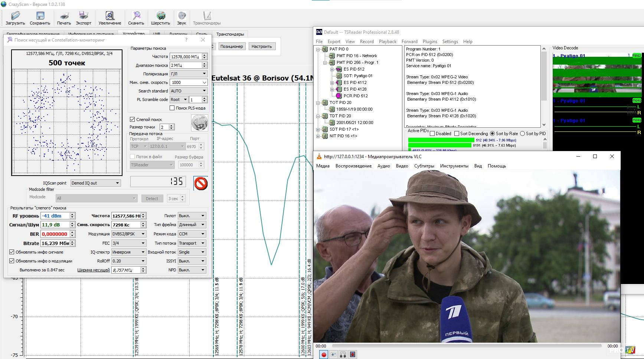Click VLC red record button
The width and height of the screenshot is (644, 359).
pos(324,355)
